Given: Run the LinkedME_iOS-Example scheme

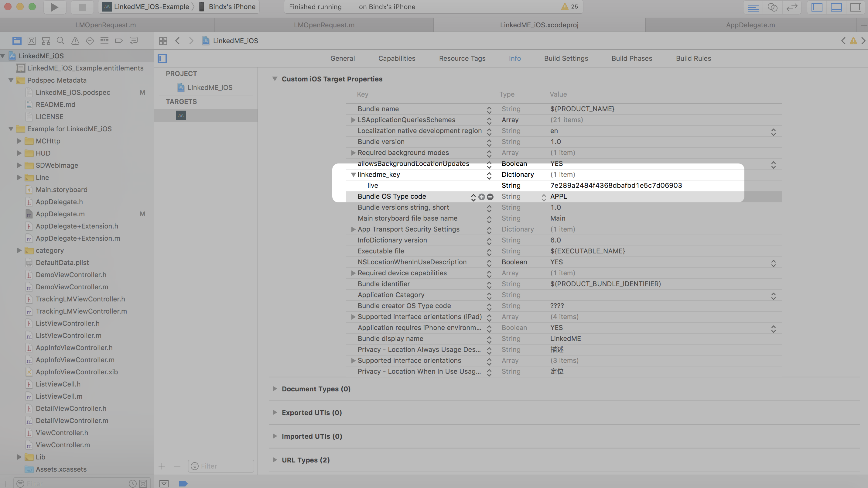Looking at the screenshot, I should (x=55, y=7).
